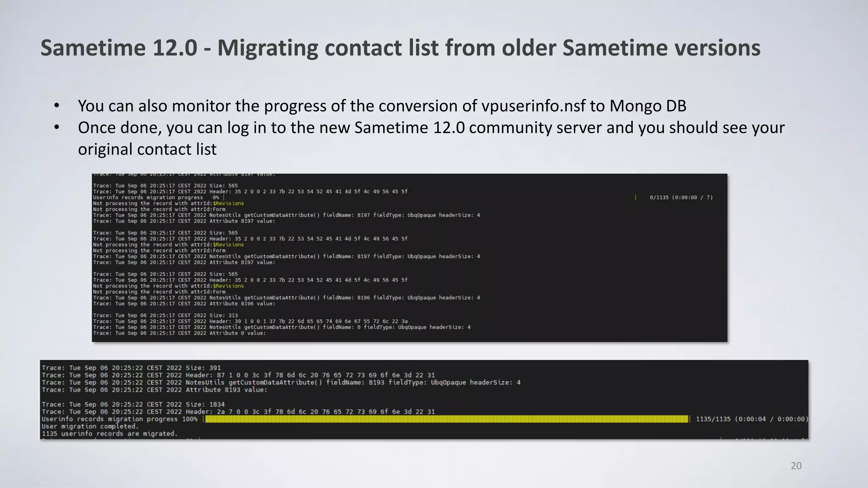Click the 'Attribute 8193 value:' trace line

tap(154, 390)
